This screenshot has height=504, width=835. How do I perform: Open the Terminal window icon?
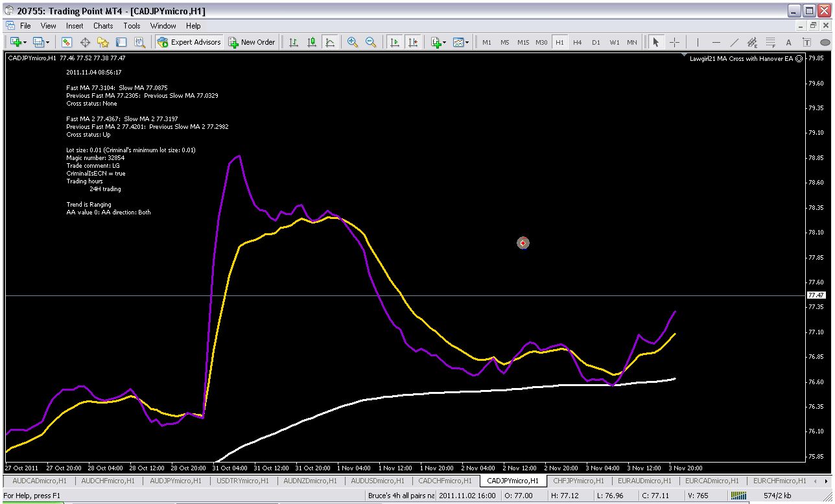tap(121, 42)
